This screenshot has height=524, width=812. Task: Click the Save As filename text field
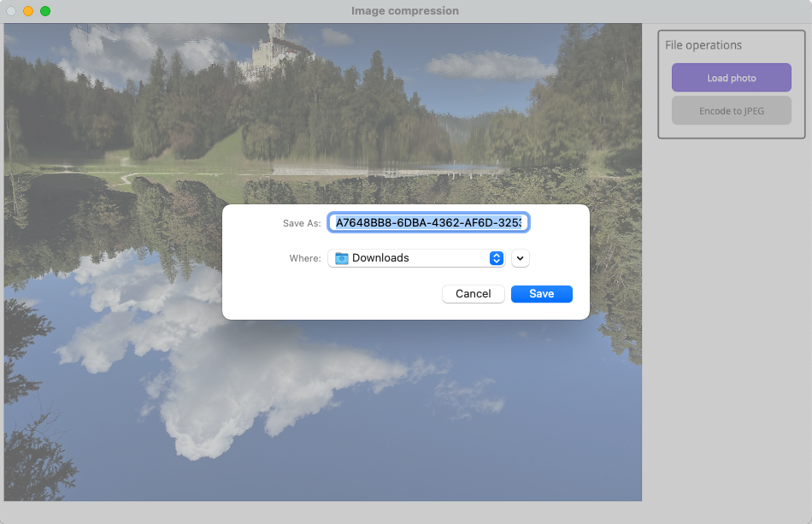[x=428, y=223]
